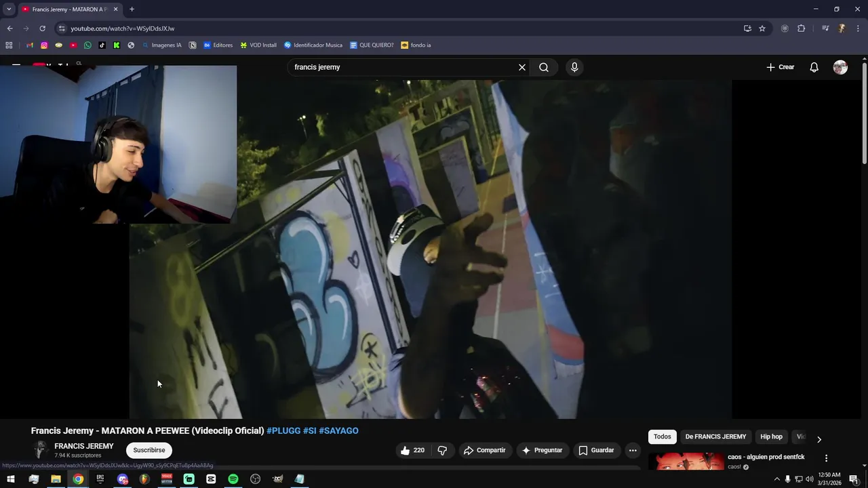The image size is (868, 488).
Task: Open the 'Identificador Musica' bookmark
Action: click(x=313, y=45)
